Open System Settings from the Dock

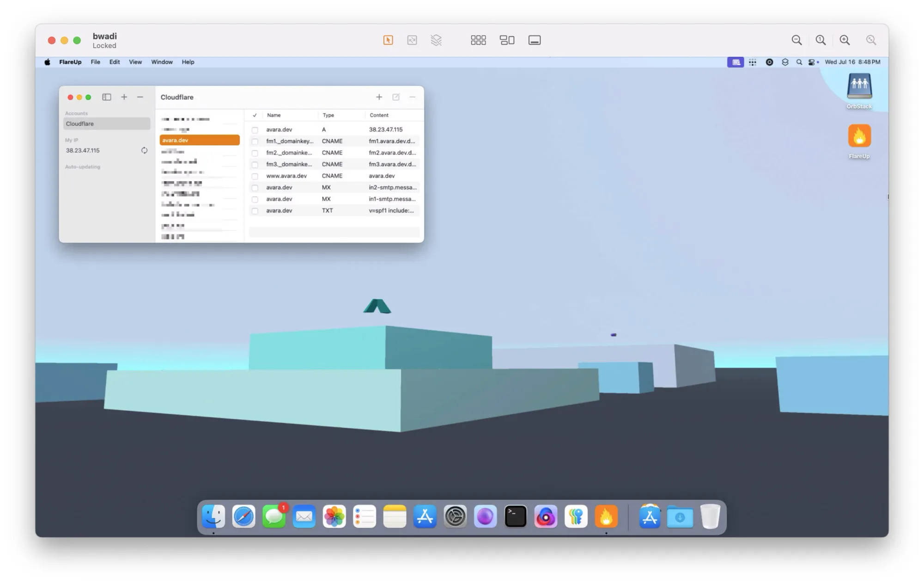(x=455, y=516)
